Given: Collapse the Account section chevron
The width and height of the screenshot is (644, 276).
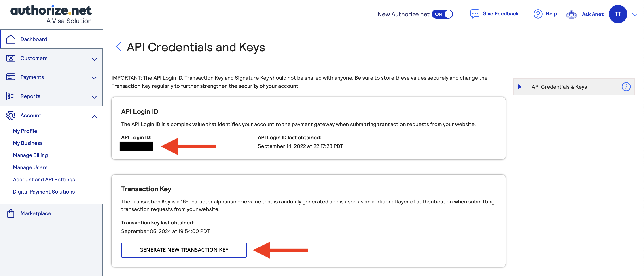Looking at the screenshot, I should pos(94,116).
